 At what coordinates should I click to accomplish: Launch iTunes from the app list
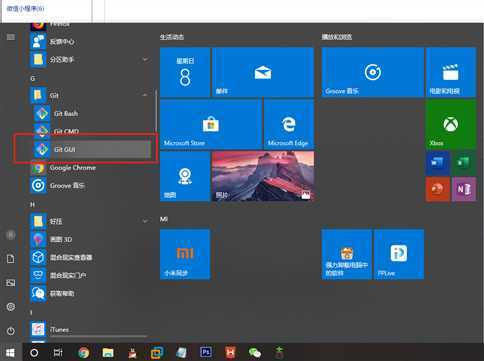point(90,329)
